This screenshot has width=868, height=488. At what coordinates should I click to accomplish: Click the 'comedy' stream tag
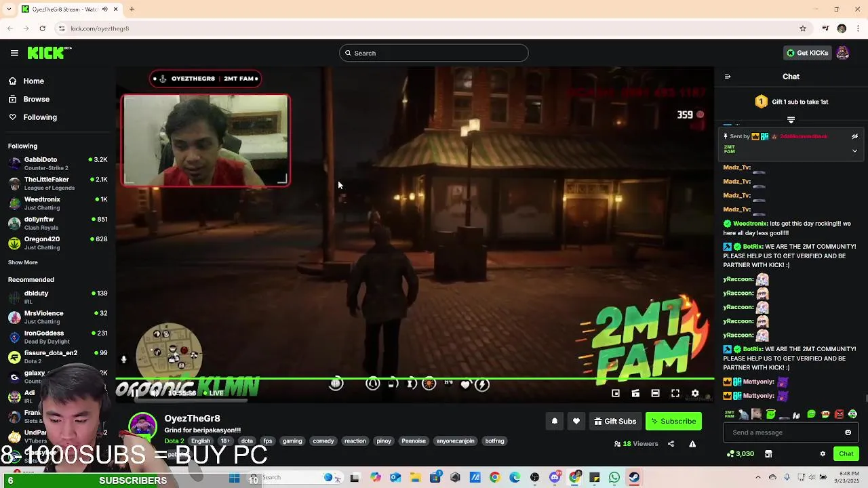point(323,441)
